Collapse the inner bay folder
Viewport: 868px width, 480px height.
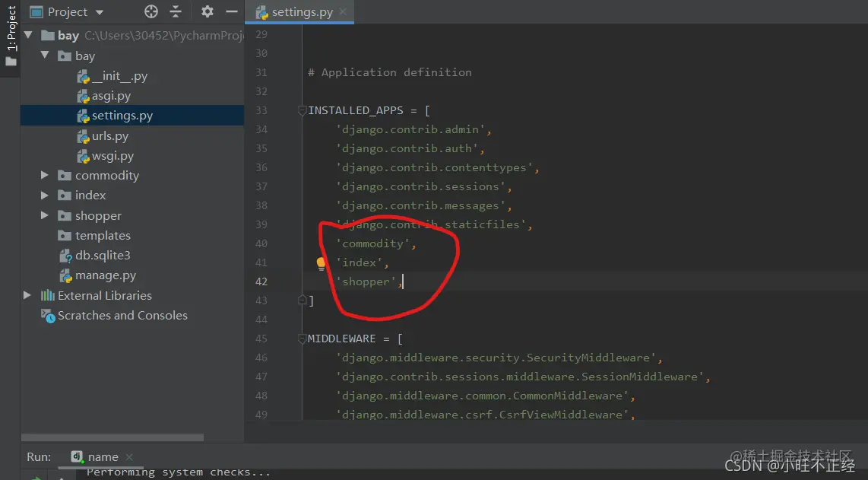46,56
